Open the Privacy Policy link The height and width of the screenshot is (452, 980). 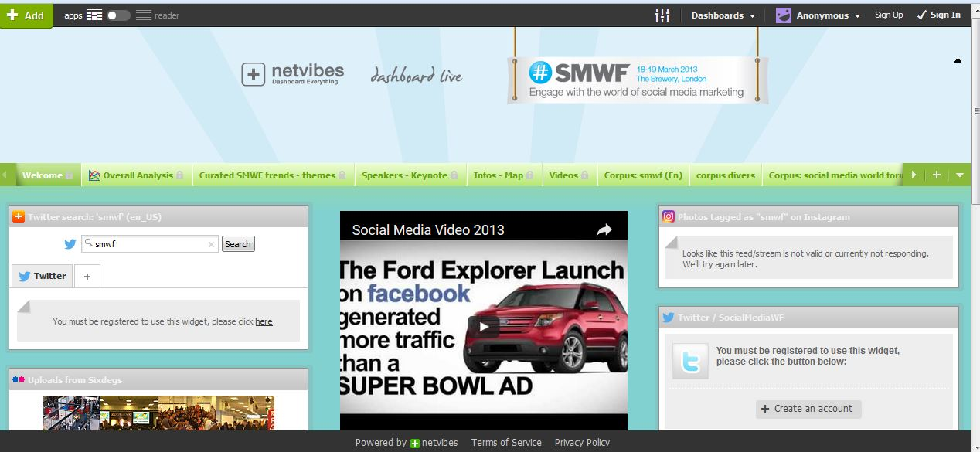click(x=582, y=443)
